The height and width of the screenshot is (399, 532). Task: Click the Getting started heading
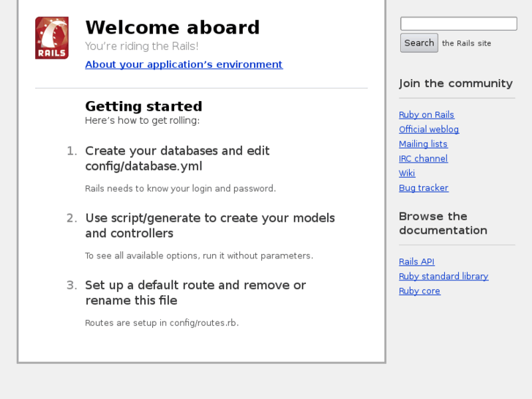(143, 107)
